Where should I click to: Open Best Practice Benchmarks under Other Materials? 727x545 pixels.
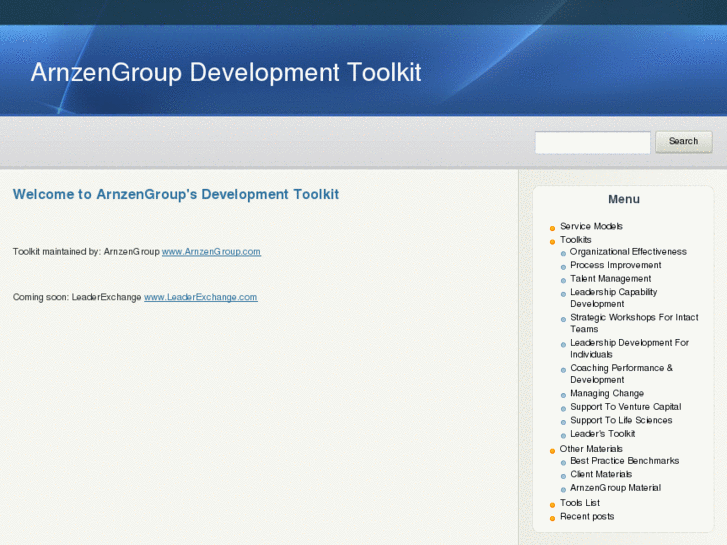pyautogui.click(x=624, y=461)
